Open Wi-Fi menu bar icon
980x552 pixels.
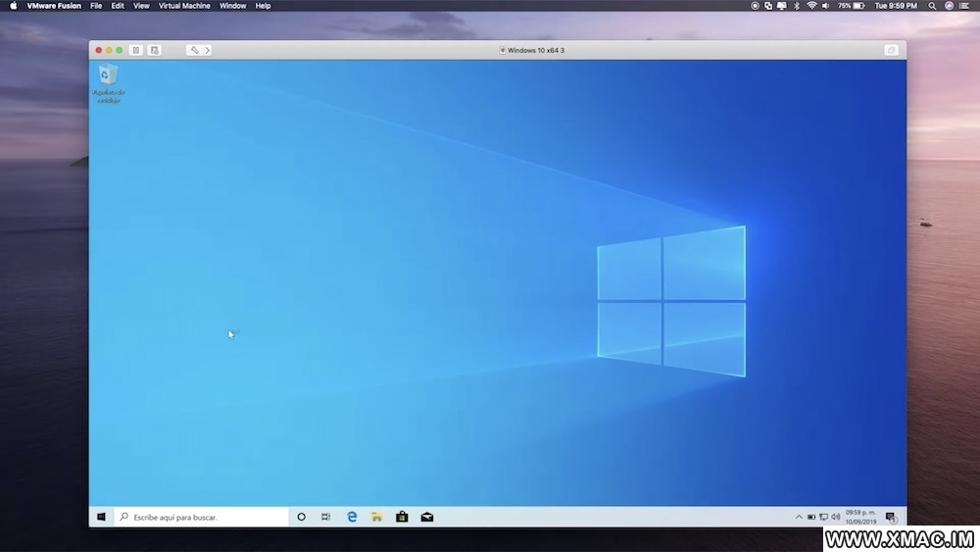point(811,6)
